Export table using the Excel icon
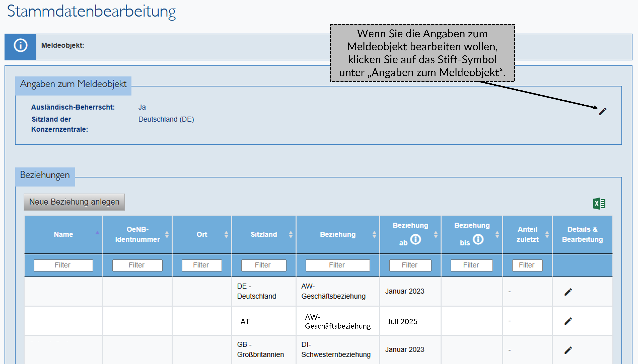The image size is (638, 364). coord(599,204)
